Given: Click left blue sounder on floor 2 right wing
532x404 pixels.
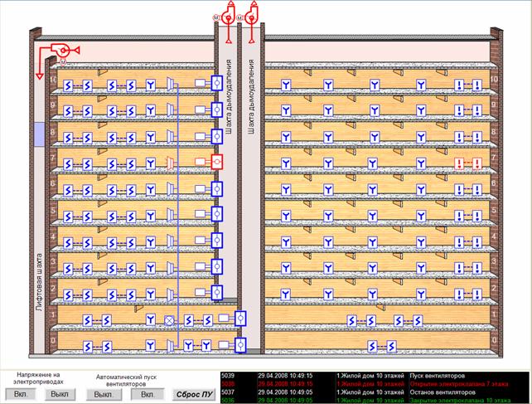Looking at the screenshot, I should [459, 294].
